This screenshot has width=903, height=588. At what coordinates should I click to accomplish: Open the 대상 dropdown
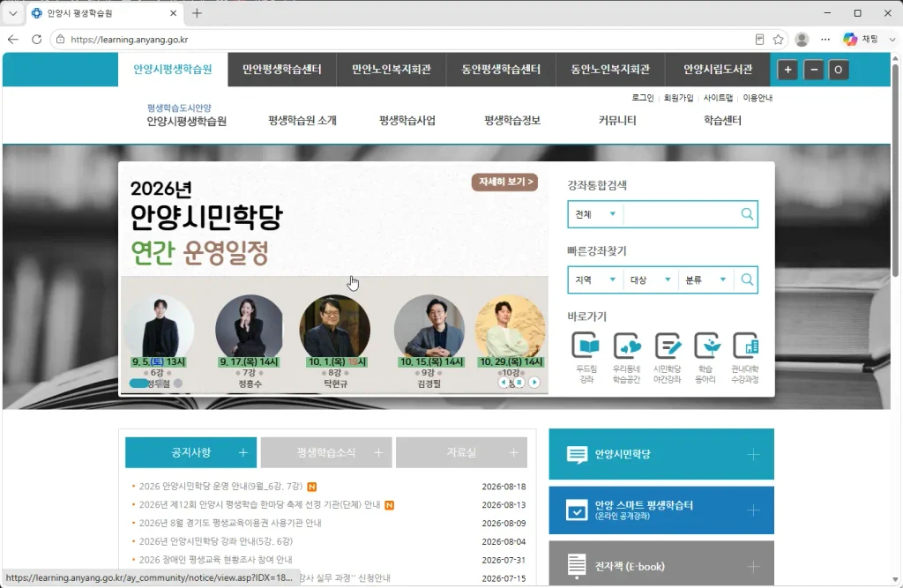(x=651, y=279)
